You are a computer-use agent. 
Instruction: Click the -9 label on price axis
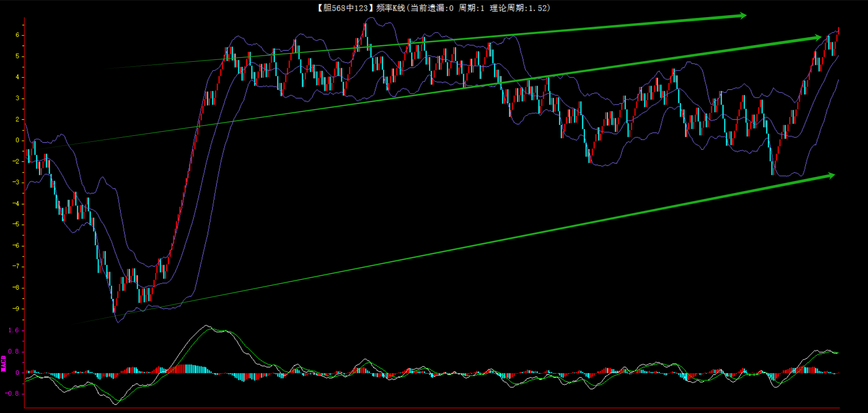pyautogui.click(x=16, y=309)
